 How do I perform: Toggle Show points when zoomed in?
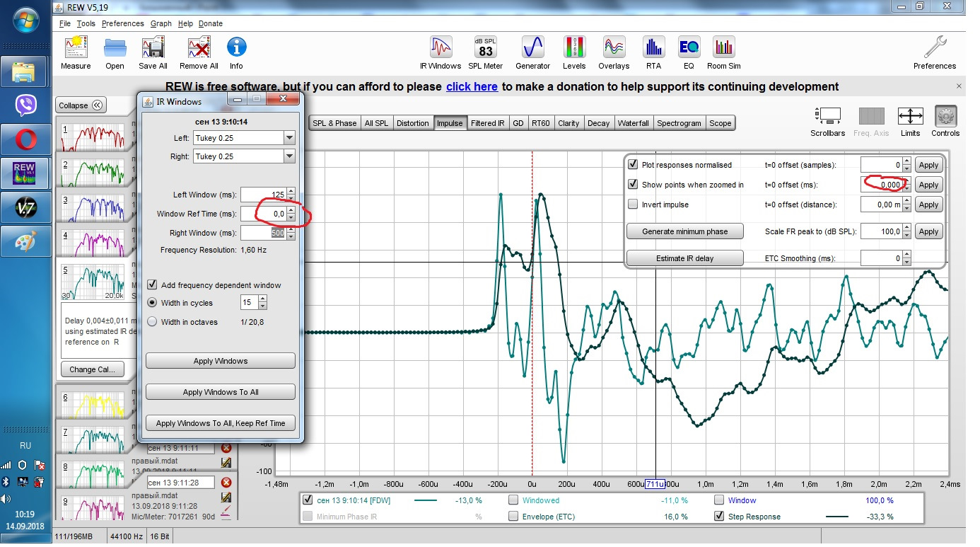coord(633,184)
